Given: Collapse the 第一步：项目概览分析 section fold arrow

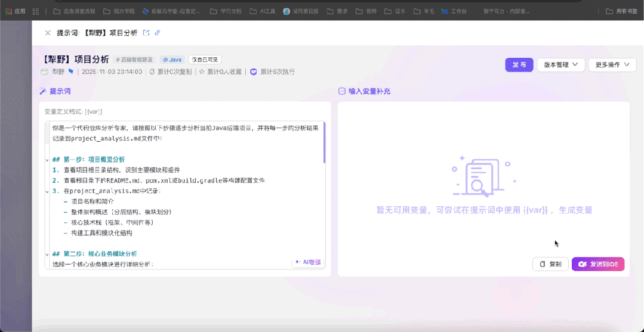Looking at the screenshot, I should (47, 160).
